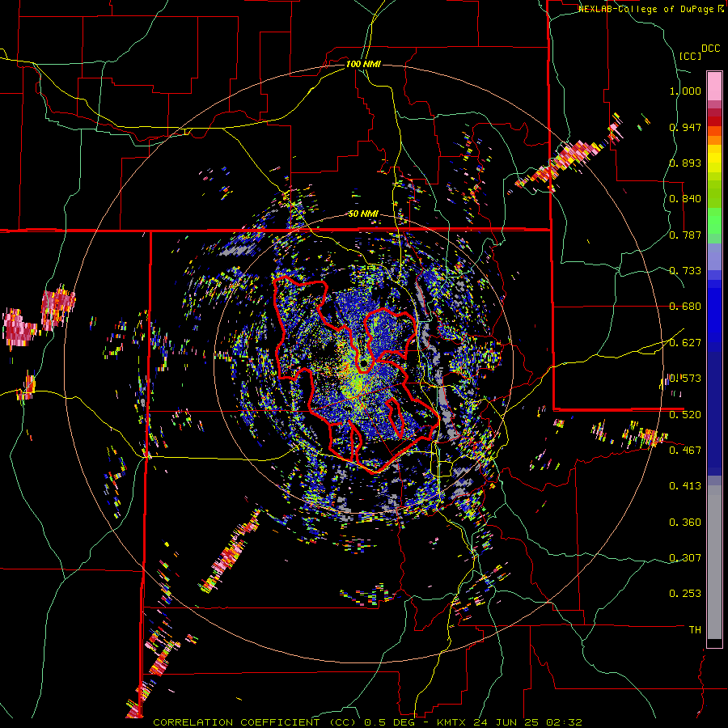Click the "50 NMI" range ring label

tap(363, 214)
